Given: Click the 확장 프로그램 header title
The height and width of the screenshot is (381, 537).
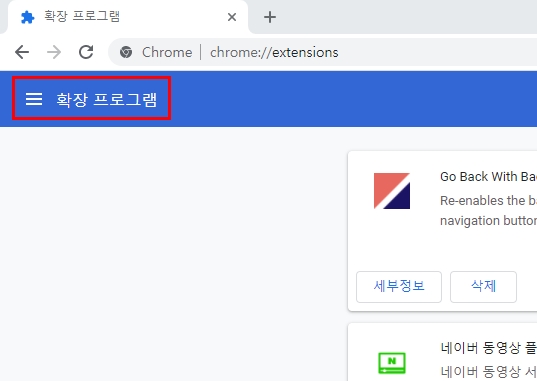Looking at the screenshot, I should (x=107, y=99).
